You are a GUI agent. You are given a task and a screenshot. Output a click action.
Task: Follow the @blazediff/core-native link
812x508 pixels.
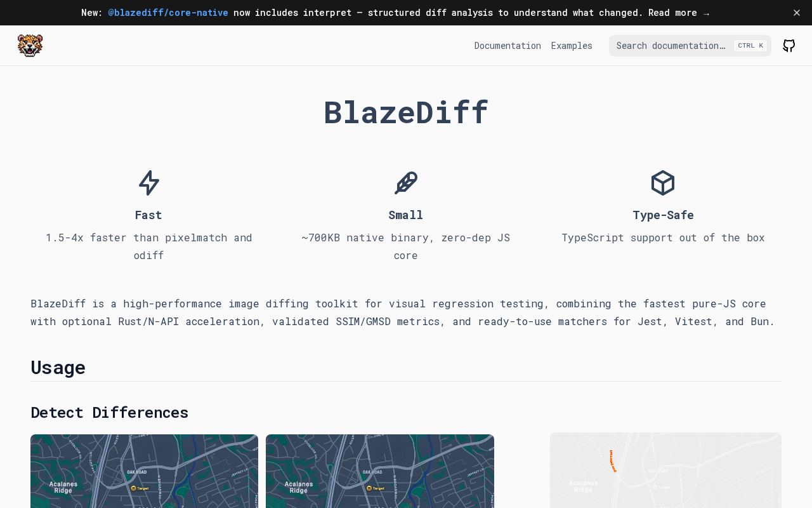point(168,13)
